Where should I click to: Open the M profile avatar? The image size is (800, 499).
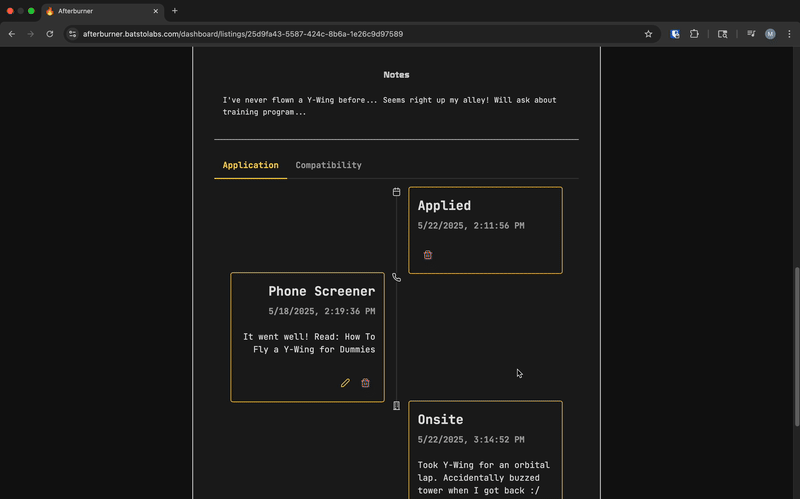pyautogui.click(x=770, y=34)
